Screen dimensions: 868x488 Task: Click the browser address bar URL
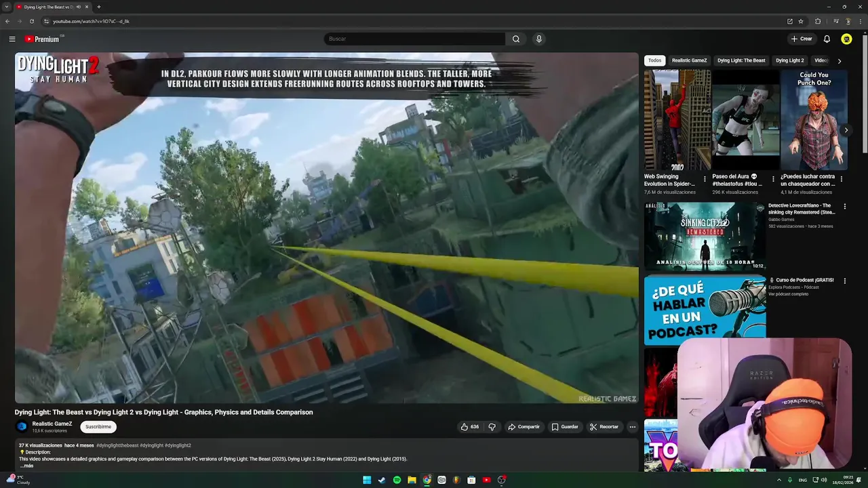(91, 21)
